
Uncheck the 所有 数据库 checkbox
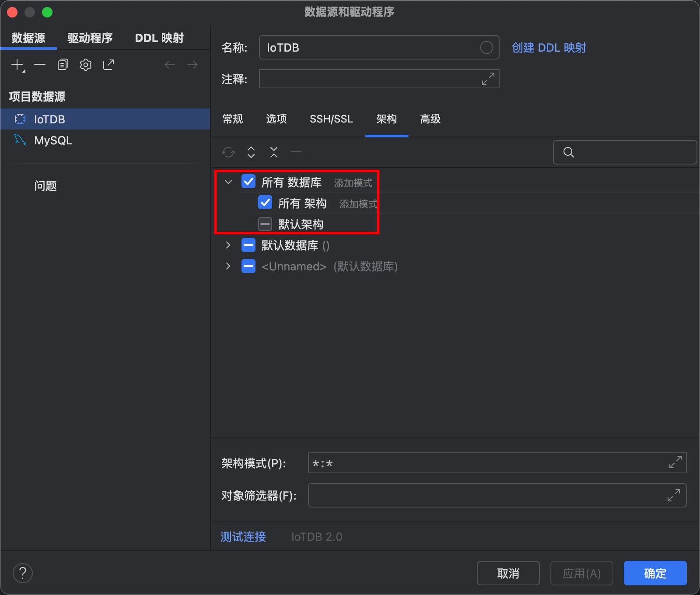coord(248,182)
